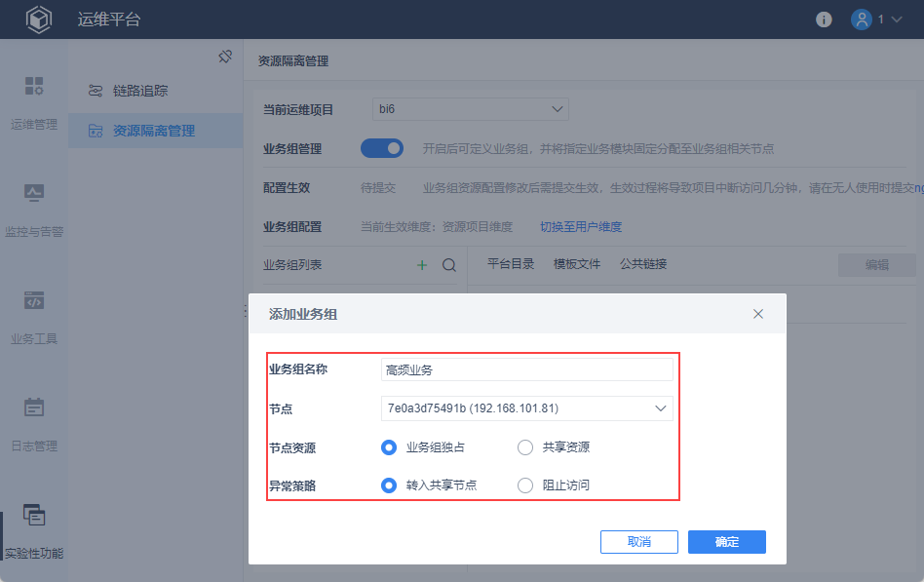The width and height of the screenshot is (924, 582).
Task: Open 日志管理 in the left navigation
Action: pyautogui.click(x=34, y=424)
